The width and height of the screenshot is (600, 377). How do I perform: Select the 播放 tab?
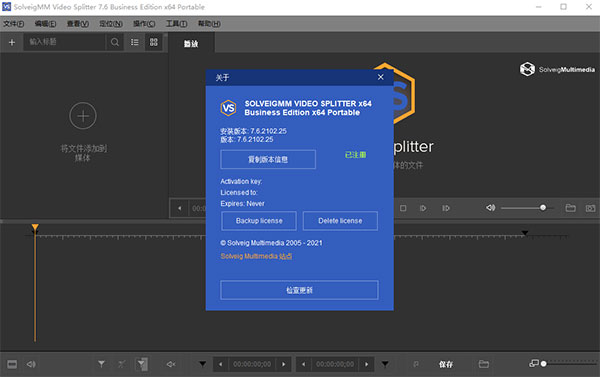[191, 44]
